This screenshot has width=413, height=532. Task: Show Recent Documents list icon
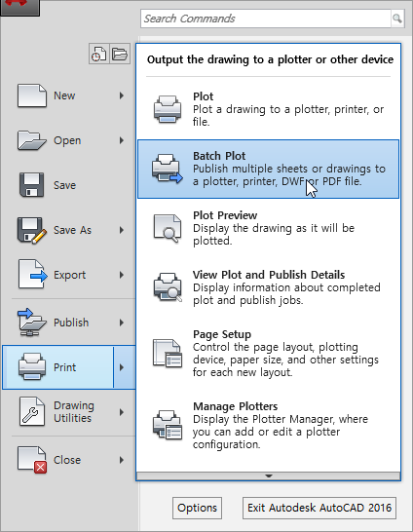point(99,54)
